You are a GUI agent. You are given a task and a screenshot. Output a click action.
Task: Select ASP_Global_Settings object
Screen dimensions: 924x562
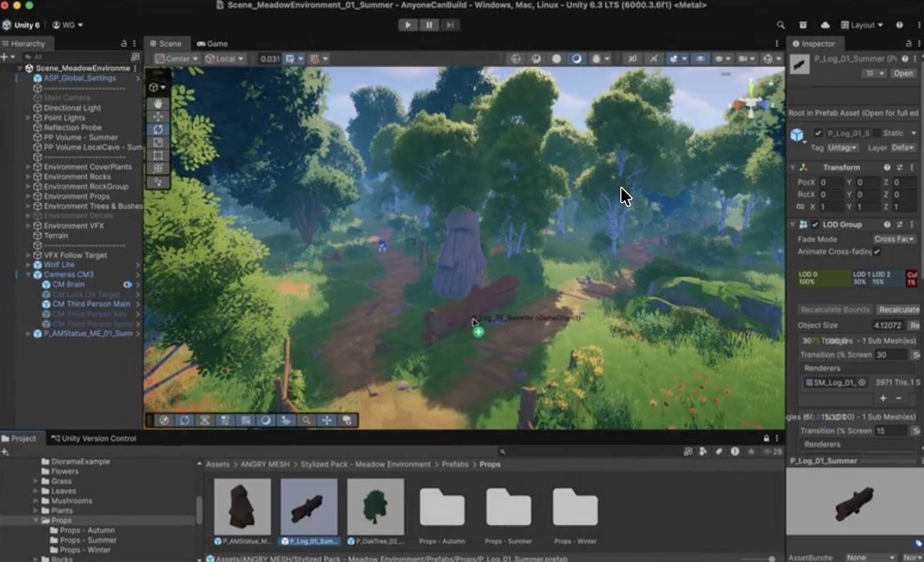pyautogui.click(x=80, y=79)
